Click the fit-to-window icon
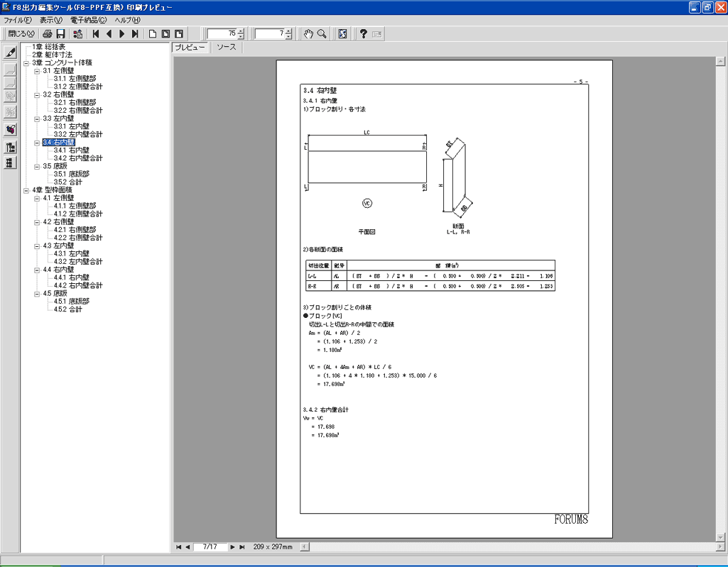 (342, 34)
